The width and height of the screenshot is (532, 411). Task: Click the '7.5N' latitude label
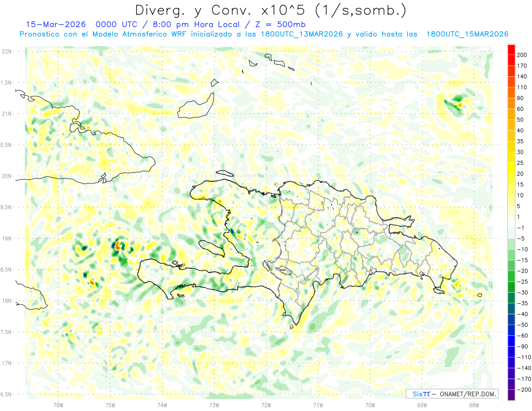pos(7,332)
